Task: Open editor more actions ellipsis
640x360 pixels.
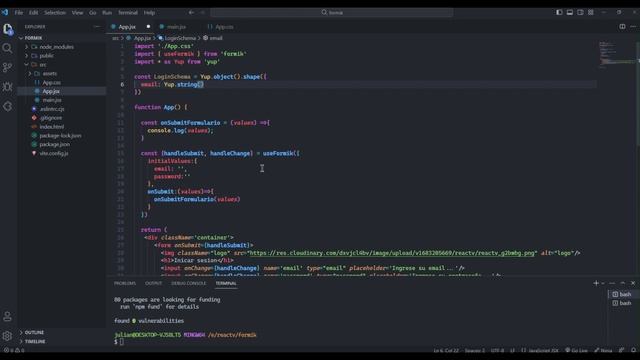Action: pos(633,27)
